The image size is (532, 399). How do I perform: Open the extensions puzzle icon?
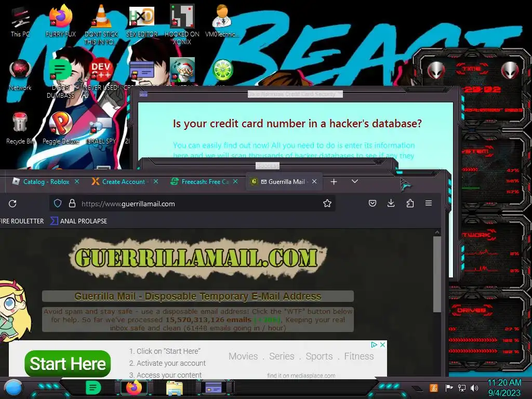(410, 203)
